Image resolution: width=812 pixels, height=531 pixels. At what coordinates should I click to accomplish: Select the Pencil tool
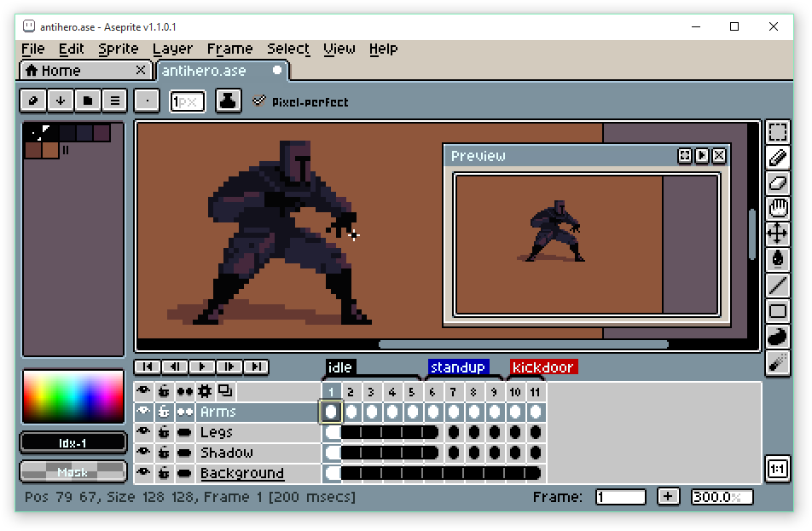click(777, 159)
